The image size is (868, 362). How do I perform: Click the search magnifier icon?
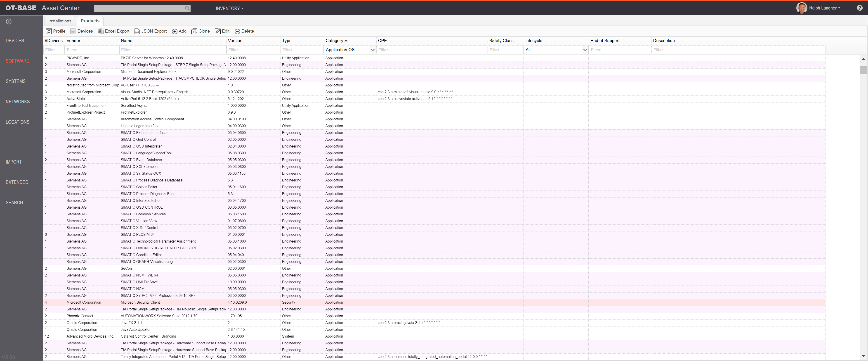point(187,8)
